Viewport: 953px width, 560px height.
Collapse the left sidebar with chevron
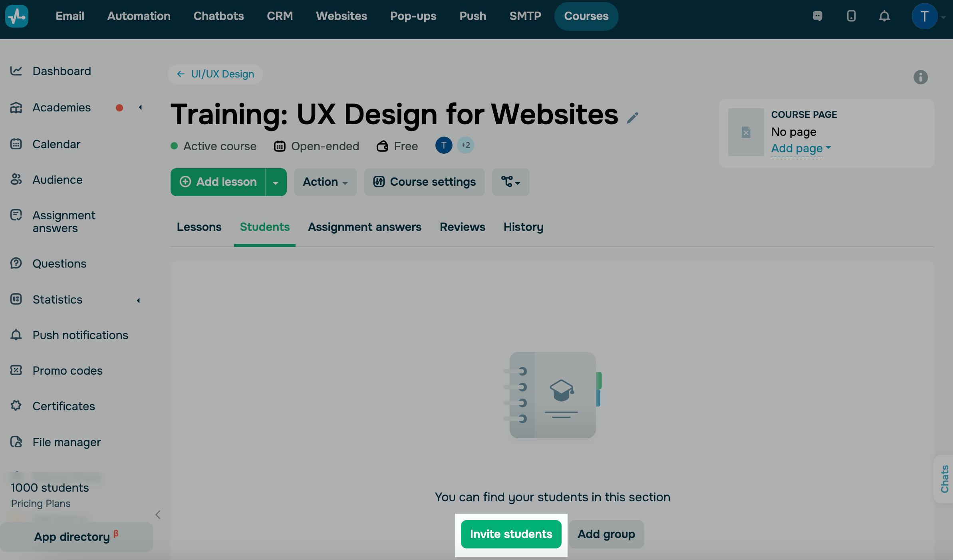pyautogui.click(x=158, y=515)
